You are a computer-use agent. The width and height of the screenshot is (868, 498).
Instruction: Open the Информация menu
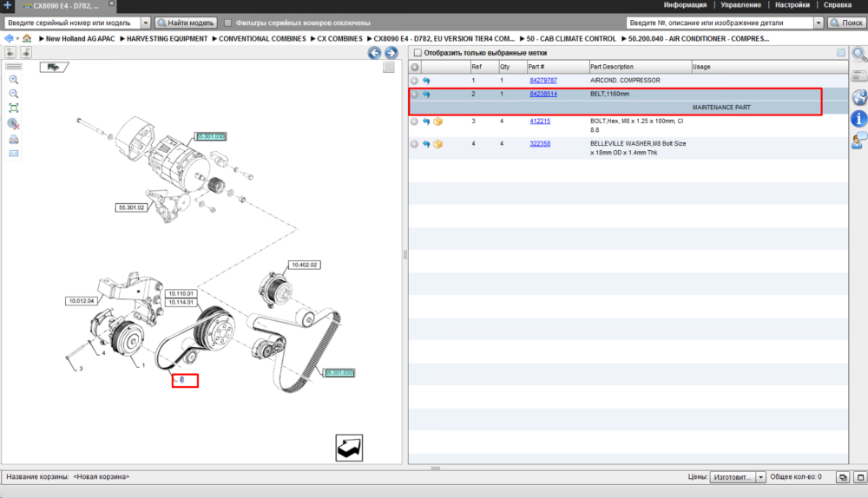click(685, 5)
